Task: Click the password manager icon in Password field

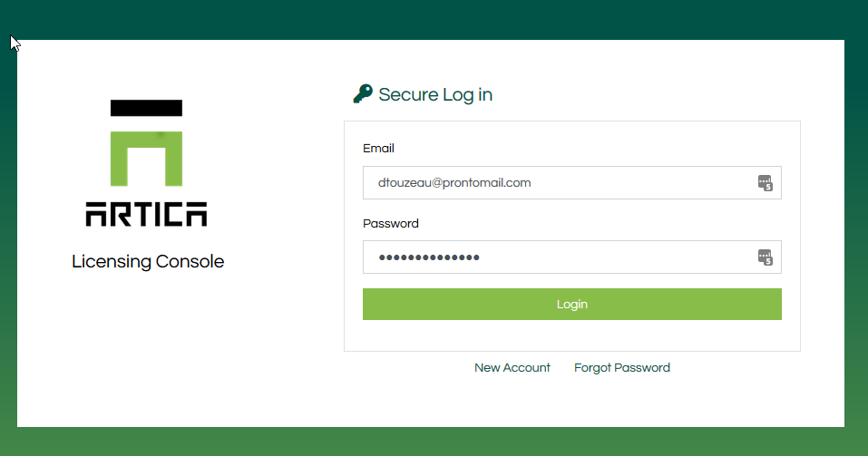Action: click(x=765, y=257)
